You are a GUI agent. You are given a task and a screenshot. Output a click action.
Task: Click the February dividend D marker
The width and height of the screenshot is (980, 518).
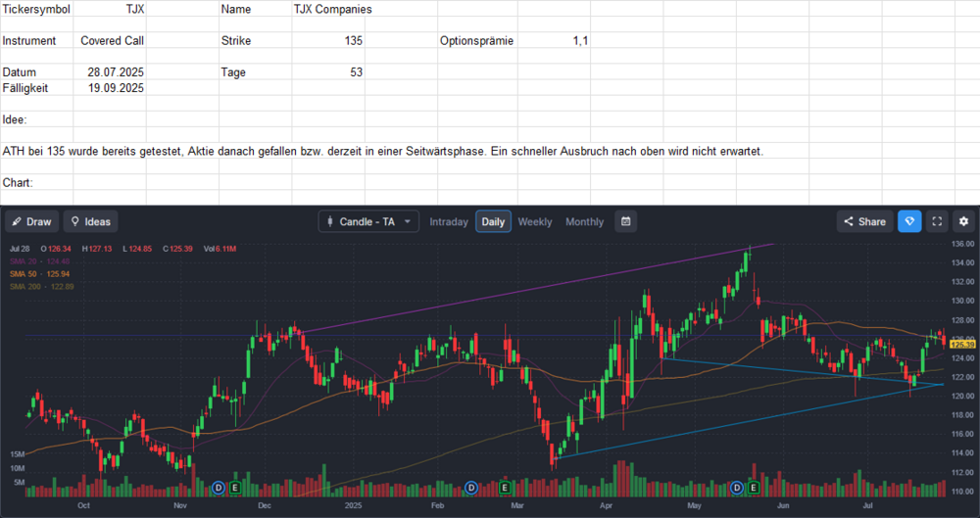click(x=471, y=487)
